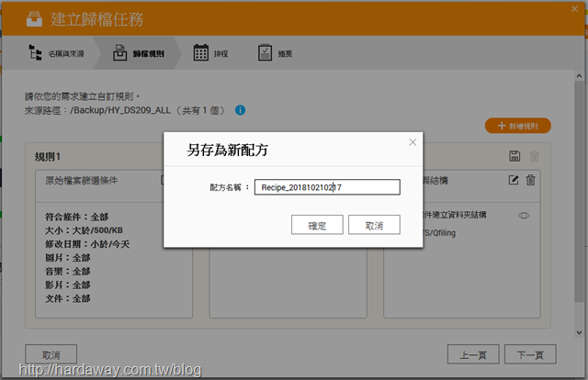Toggle the eye preview icon for folder structure
Image resolution: width=588 pixels, height=380 pixels.
click(524, 216)
